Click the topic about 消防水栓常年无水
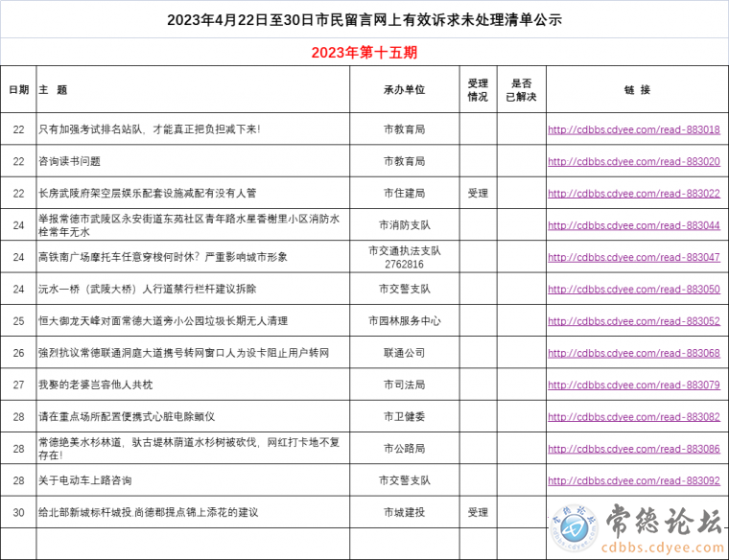The height and width of the screenshot is (560, 729). (x=189, y=225)
